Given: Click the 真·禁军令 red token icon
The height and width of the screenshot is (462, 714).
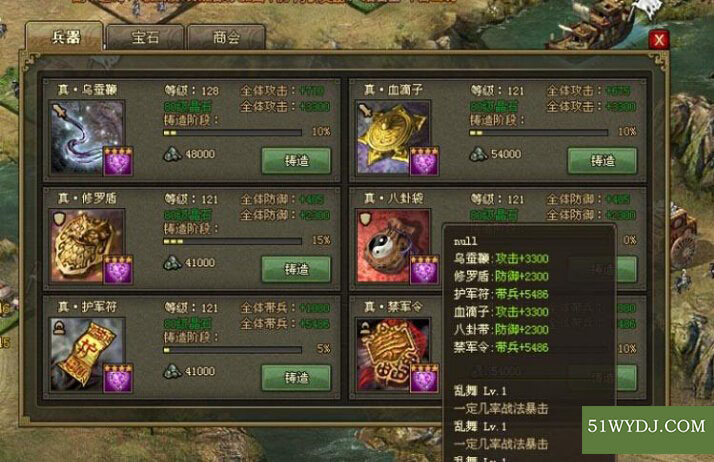Looking at the screenshot, I should [x=393, y=355].
